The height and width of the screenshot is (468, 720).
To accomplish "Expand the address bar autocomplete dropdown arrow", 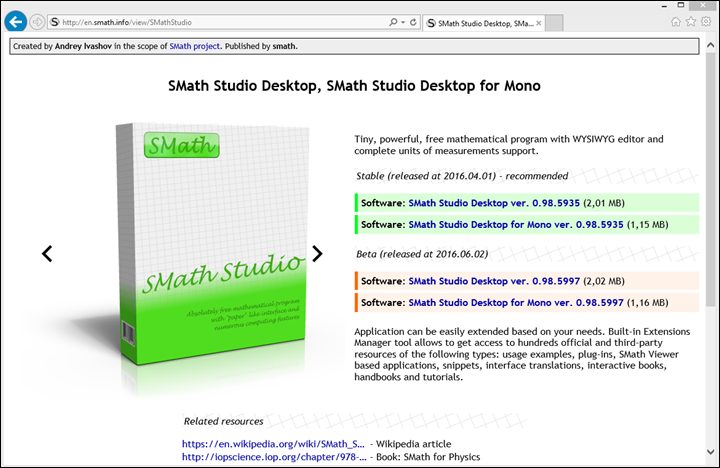I will 403,21.
